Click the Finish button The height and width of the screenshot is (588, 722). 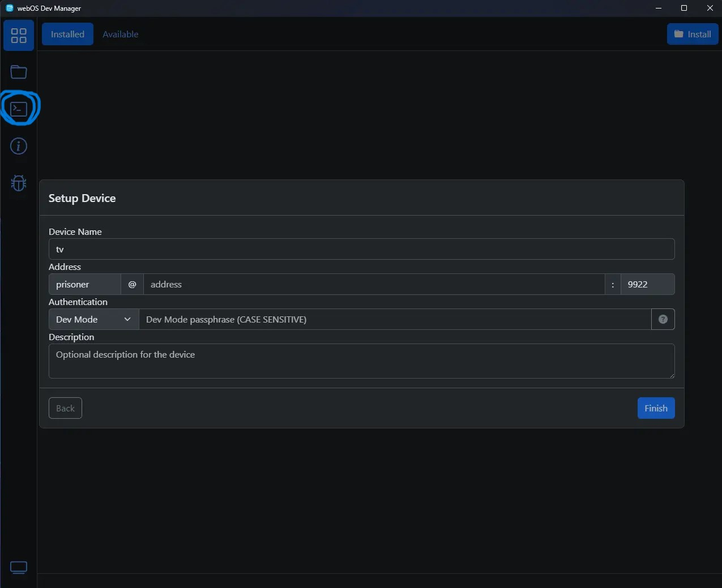[x=656, y=408]
